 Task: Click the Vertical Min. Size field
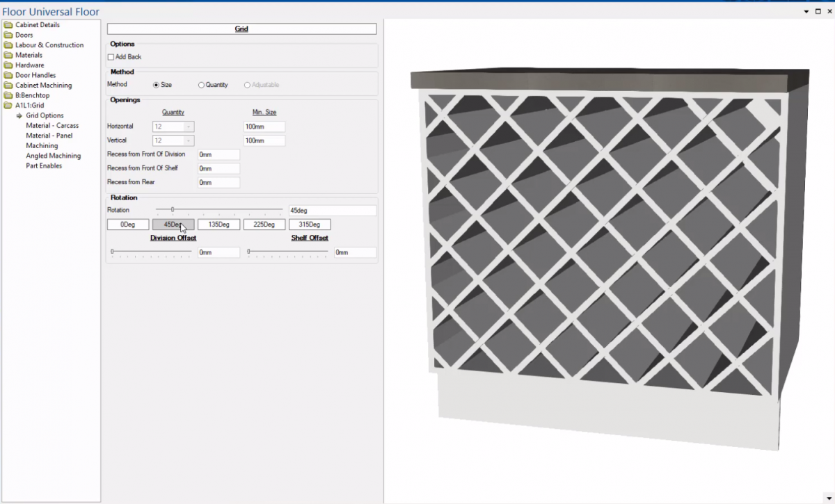[264, 140]
